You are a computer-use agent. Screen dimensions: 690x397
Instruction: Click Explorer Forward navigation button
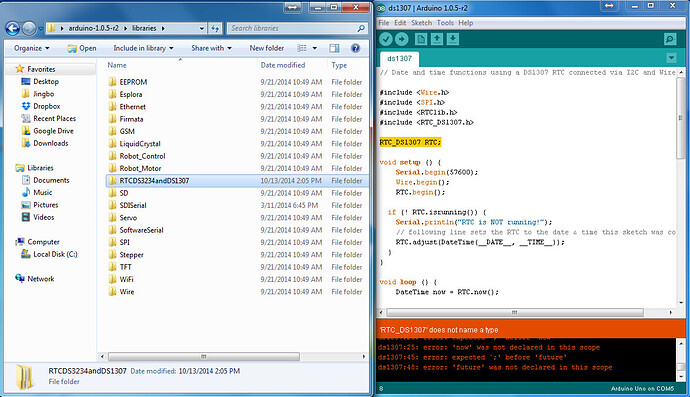pyautogui.click(x=29, y=29)
